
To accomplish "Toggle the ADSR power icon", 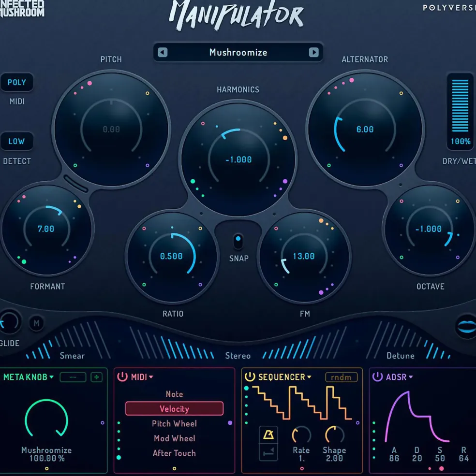I will (x=377, y=377).
